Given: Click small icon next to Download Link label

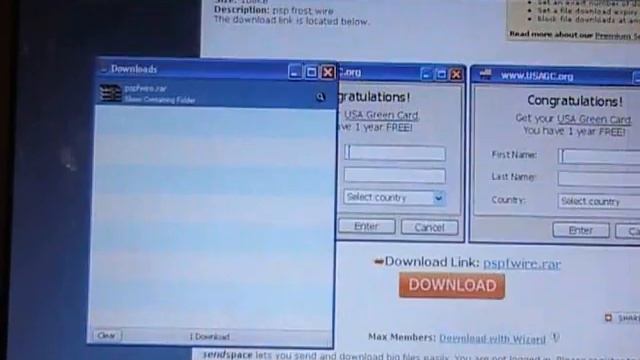Looking at the screenshot, I should 379,262.
